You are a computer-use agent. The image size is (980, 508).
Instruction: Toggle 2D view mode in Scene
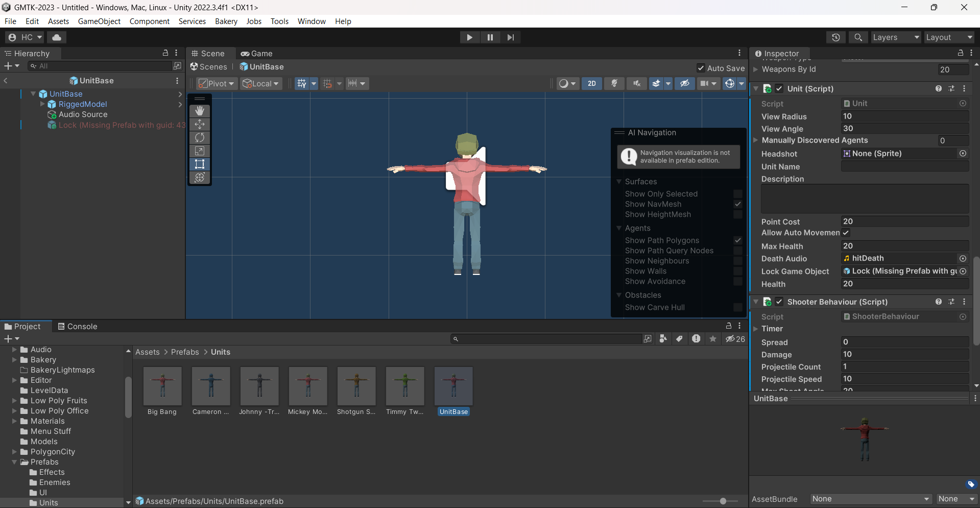pyautogui.click(x=591, y=83)
